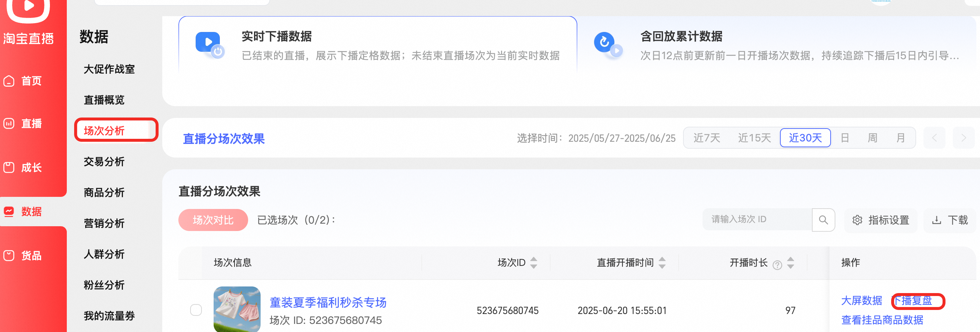The height and width of the screenshot is (332, 980).
Task: Open 查看挂品商品数据 link
Action: (x=882, y=320)
